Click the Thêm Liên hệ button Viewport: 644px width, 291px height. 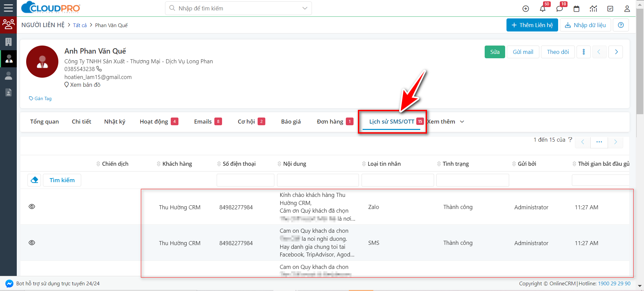pyautogui.click(x=532, y=25)
